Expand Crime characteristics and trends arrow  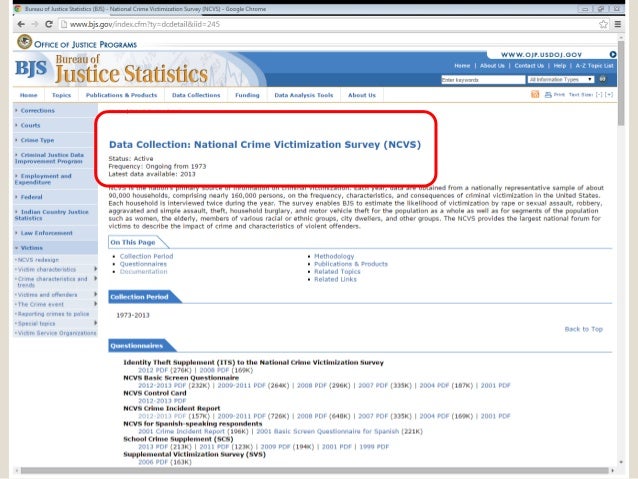tap(96, 278)
